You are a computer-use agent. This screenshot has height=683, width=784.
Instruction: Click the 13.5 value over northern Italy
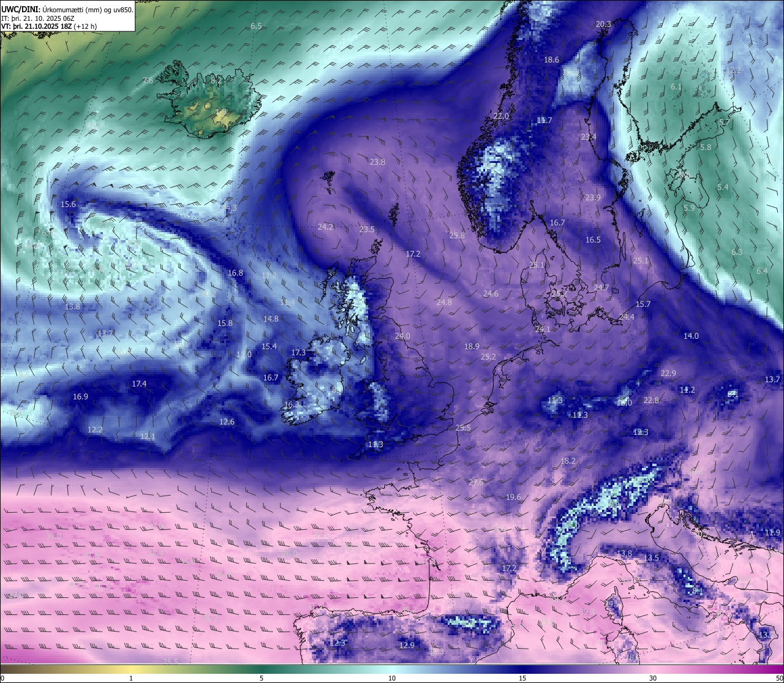click(652, 558)
